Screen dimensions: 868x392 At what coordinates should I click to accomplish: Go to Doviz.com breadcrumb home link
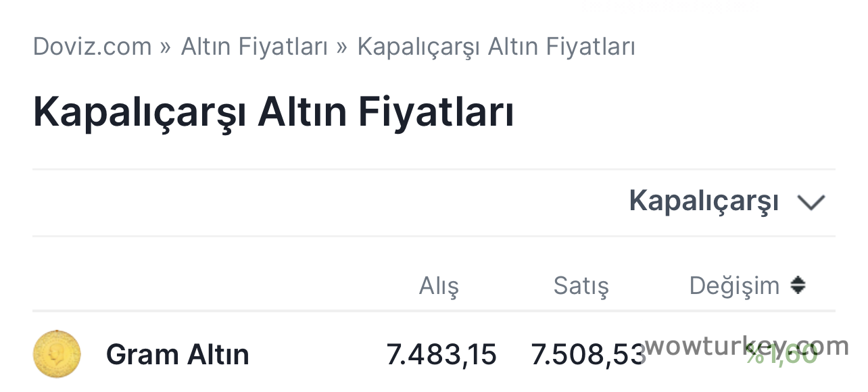click(92, 47)
